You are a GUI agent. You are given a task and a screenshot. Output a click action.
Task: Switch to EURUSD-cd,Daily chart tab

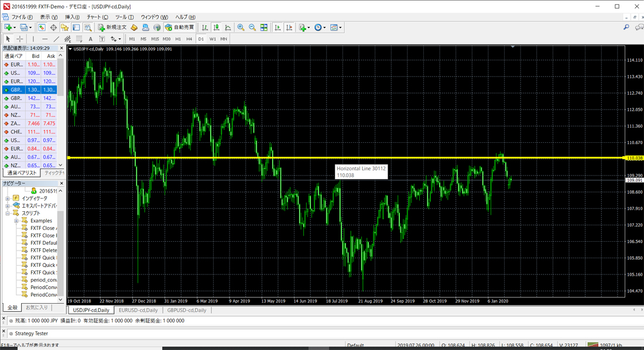tap(138, 310)
